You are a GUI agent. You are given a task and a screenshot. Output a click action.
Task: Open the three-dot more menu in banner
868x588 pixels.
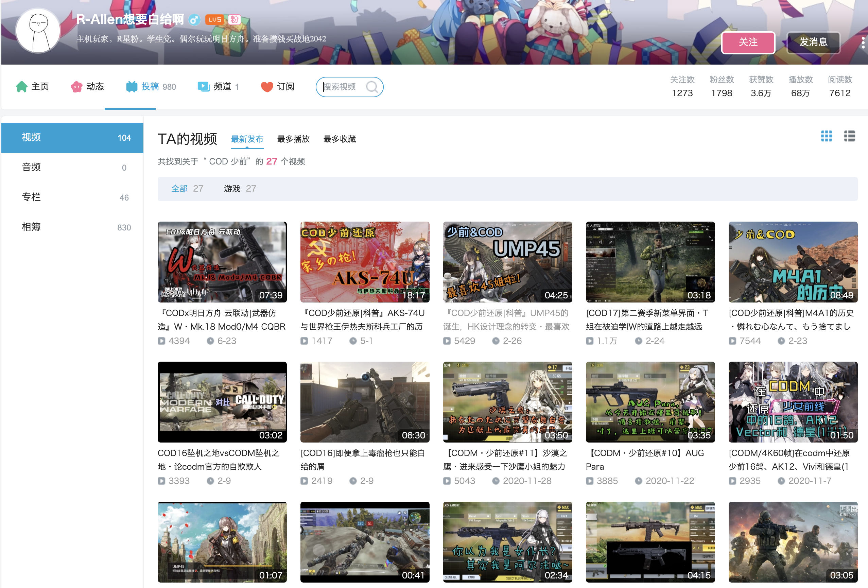click(x=863, y=43)
